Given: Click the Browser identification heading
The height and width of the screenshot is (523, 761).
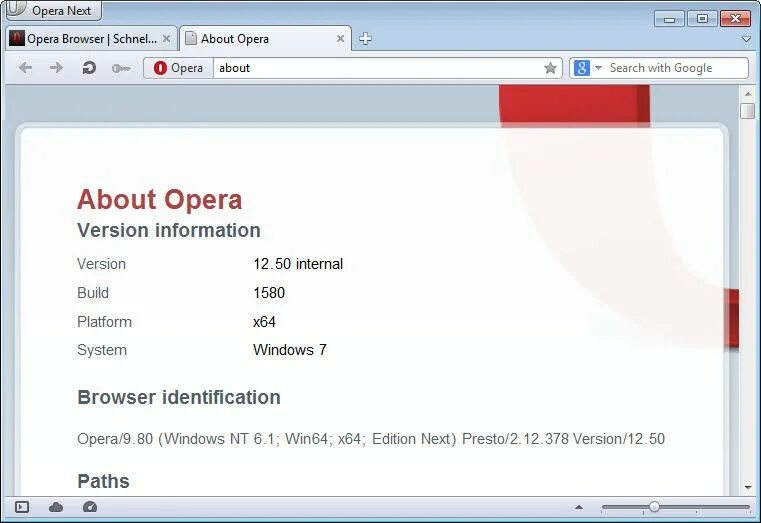Looking at the screenshot, I should point(179,397).
